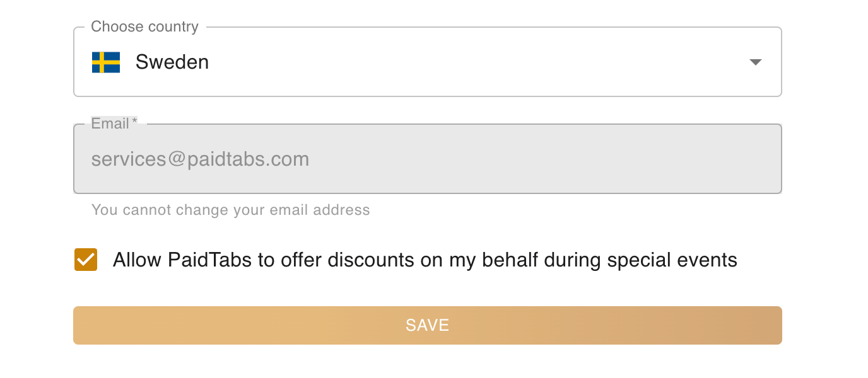Click "You cannot change your email address" helper text
The height and width of the screenshot is (378, 868).
pos(230,210)
